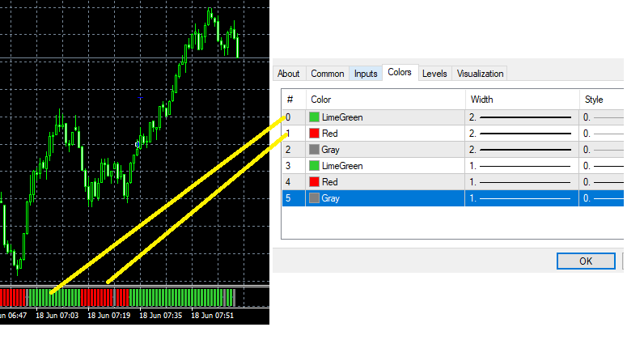The height and width of the screenshot is (344, 644).
Task: Open the Common tab
Action: [x=328, y=74]
